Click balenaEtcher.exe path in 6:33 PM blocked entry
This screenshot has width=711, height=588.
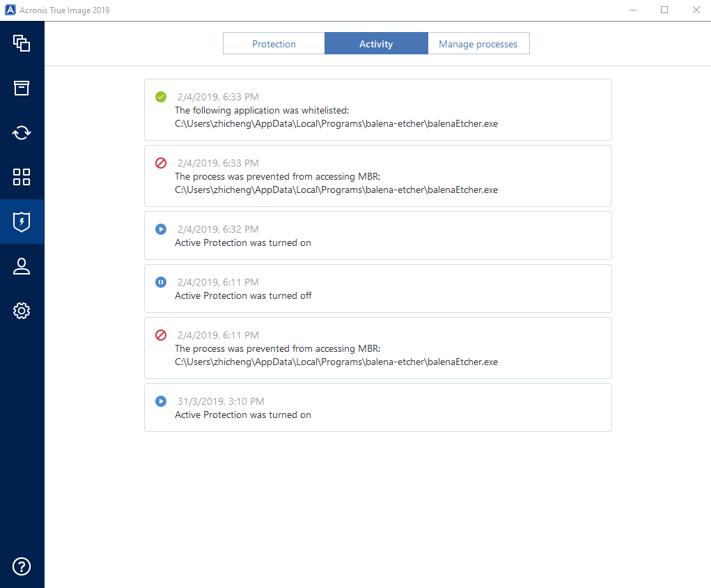point(336,190)
